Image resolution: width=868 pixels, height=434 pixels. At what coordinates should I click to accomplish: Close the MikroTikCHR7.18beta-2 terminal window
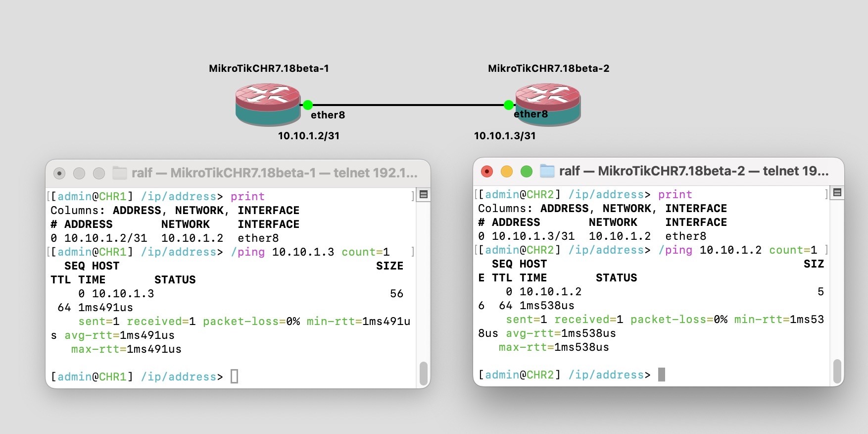pos(487,171)
